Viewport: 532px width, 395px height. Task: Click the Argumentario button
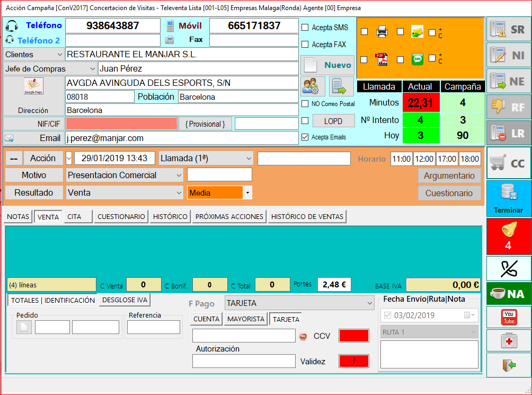pyautogui.click(x=449, y=175)
